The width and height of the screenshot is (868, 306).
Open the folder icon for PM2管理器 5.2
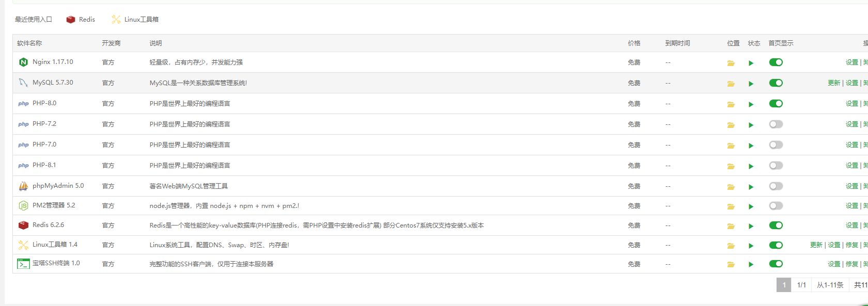coord(731,206)
